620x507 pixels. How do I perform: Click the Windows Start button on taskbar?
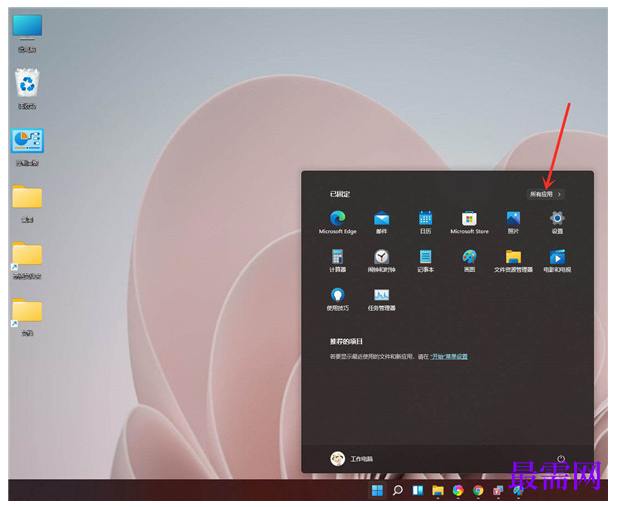click(377, 490)
